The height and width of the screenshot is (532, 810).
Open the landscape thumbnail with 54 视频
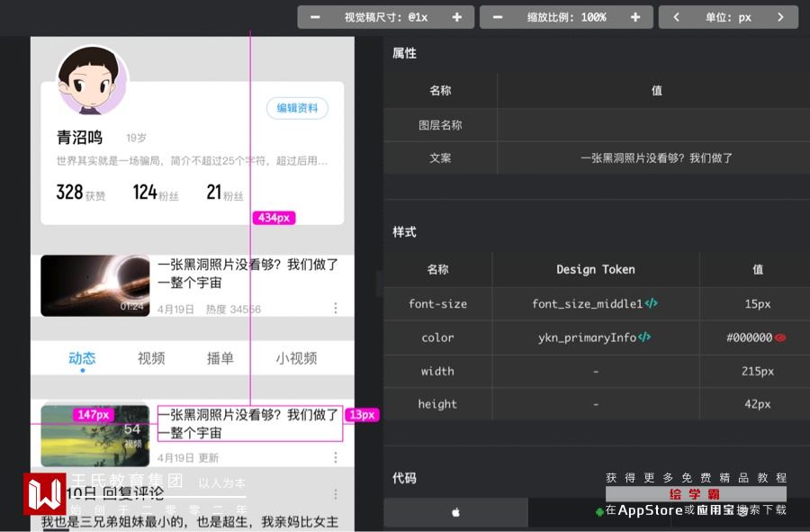click(95, 436)
